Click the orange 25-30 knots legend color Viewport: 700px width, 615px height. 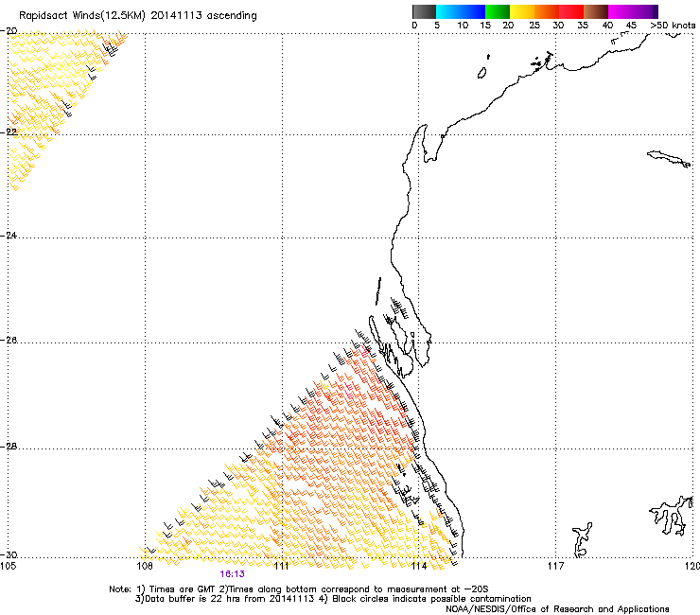547,11
